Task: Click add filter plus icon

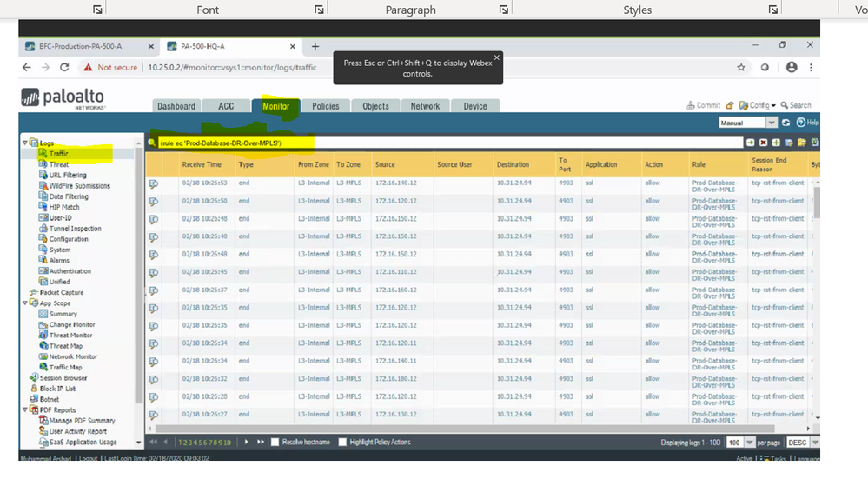Action: coord(776,143)
